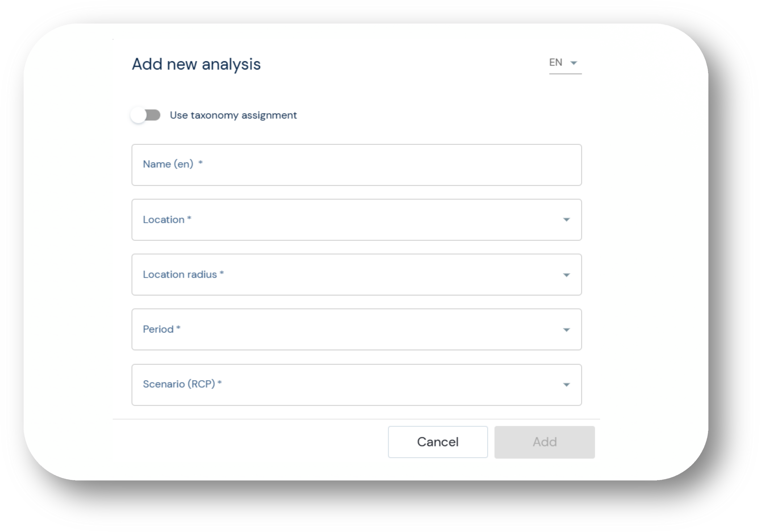Click the Period field arrow icon
This screenshot has height=532, width=778.
click(566, 330)
